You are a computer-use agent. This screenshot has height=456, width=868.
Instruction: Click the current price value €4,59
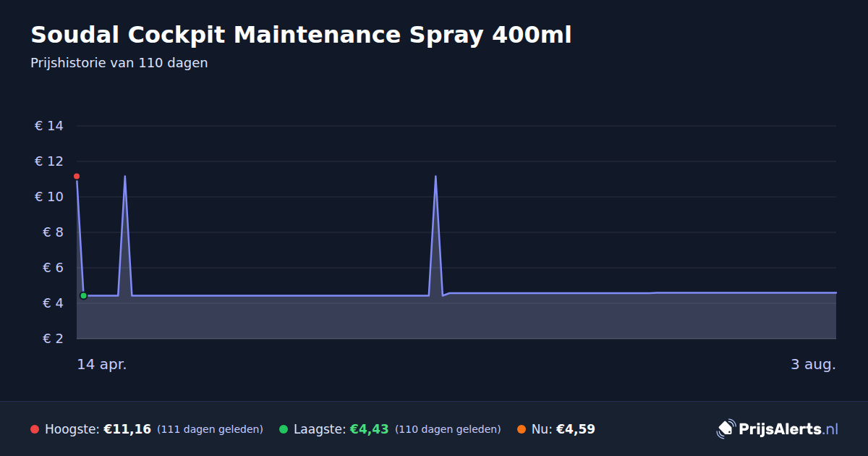coord(576,429)
